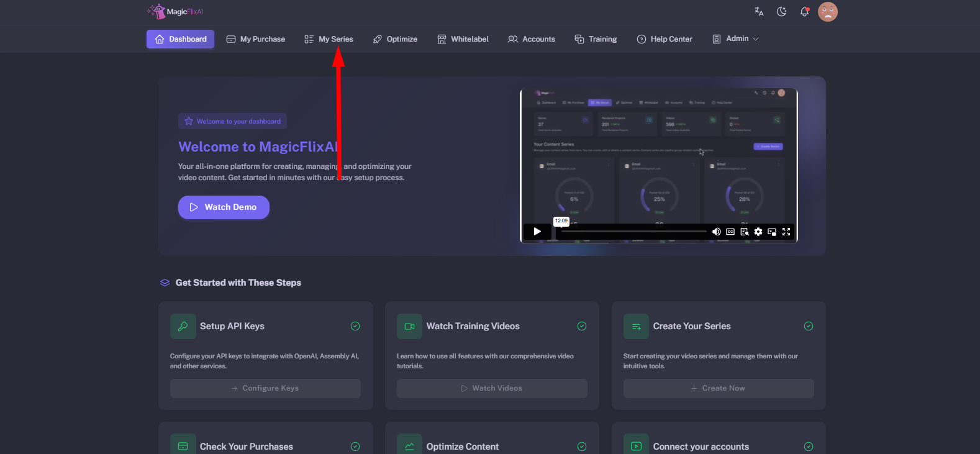This screenshot has width=980, height=454.
Task: Click the video progress bar
Action: coord(633,232)
